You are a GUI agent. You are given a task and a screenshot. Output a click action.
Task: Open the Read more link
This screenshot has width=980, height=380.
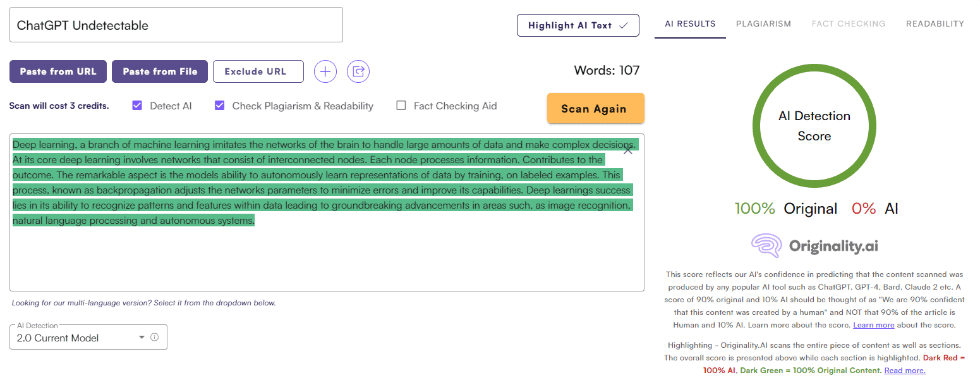click(905, 371)
